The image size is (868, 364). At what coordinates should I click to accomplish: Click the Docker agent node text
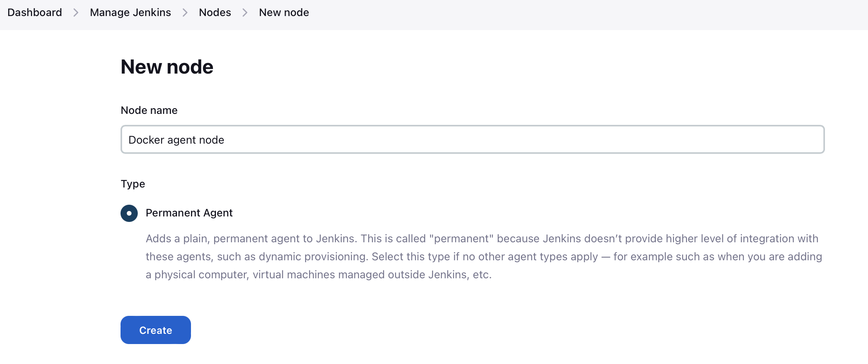(x=176, y=139)
